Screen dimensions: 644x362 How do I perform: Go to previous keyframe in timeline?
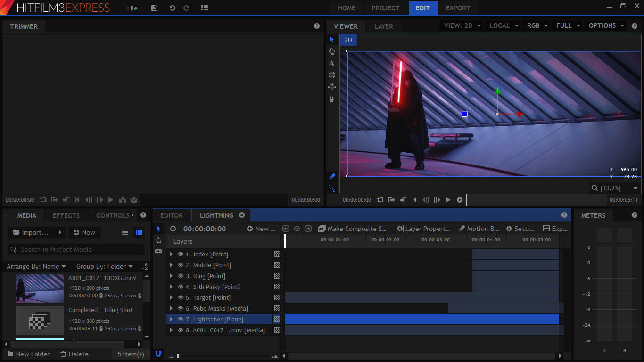click(286, 229)
